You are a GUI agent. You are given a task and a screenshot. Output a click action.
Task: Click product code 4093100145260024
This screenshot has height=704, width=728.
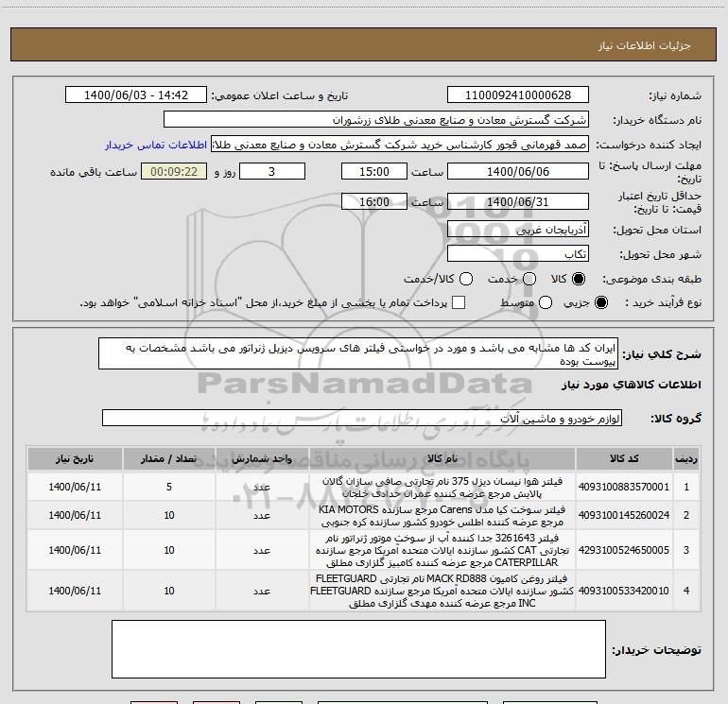click(624, 515)
